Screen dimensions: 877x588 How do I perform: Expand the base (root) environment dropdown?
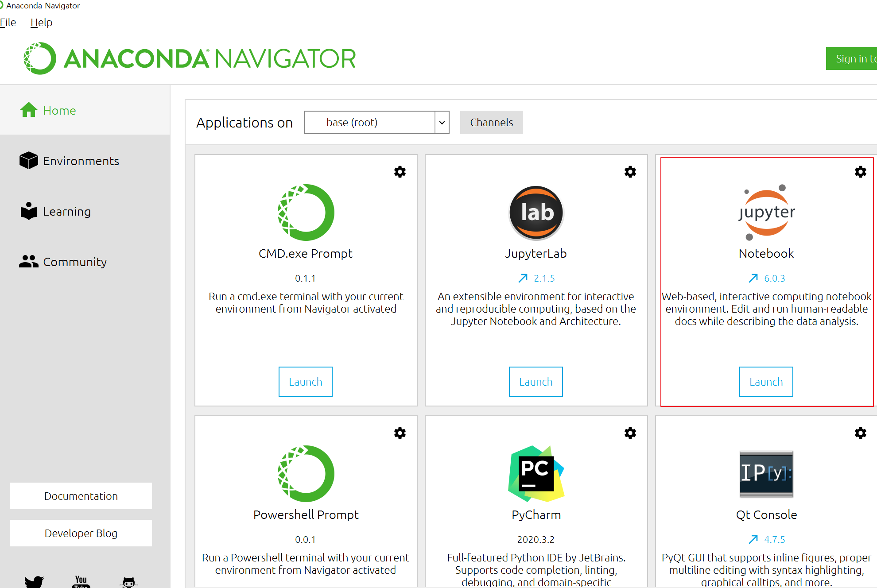(x=442, y=123)
